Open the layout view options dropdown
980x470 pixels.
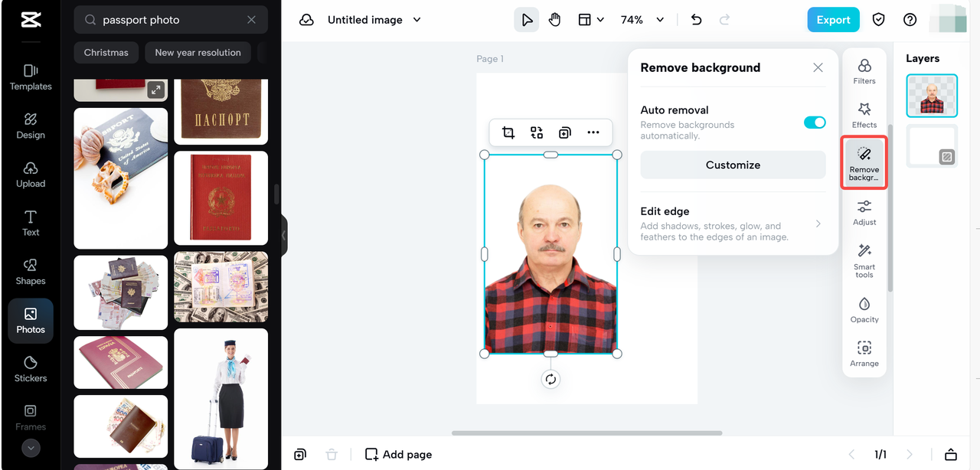(x=590, y=20)
